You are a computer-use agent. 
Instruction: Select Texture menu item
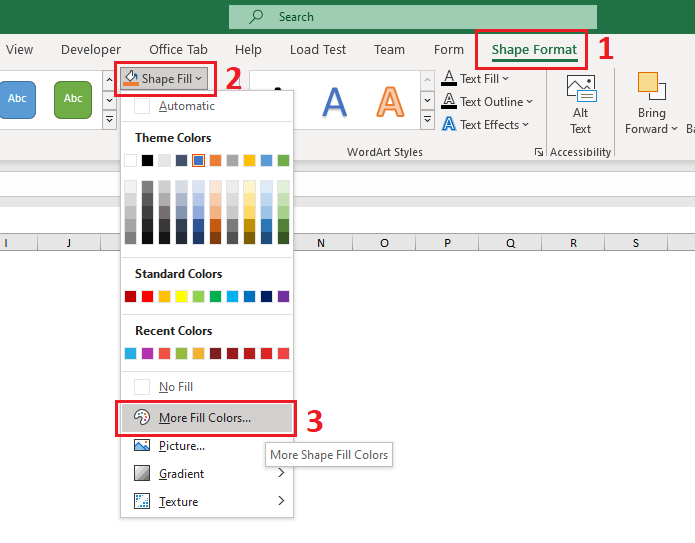[x=207, y=501]
